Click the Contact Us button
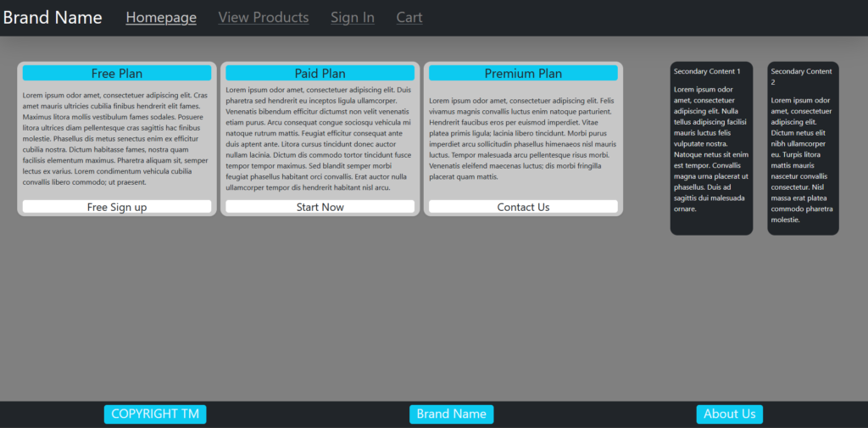The image size is (868, 428). click(x=523, y=207)
